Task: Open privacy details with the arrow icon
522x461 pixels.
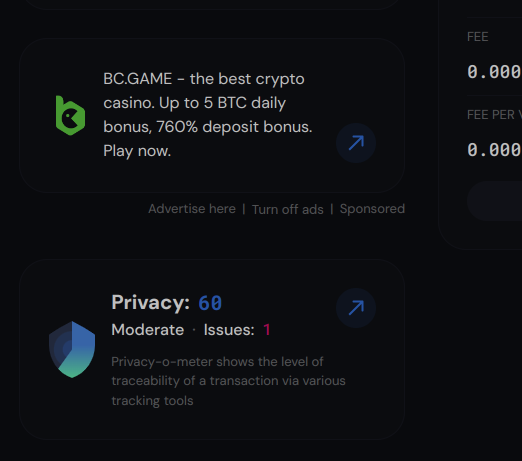Action: tap(356, 308)
